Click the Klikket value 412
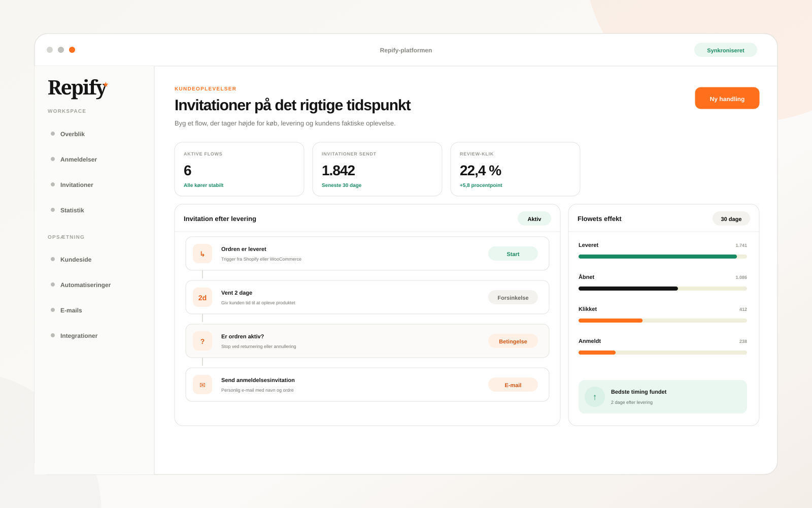Image resolution: width=812 pixels, height=508 pixels. tap(743, 309)
